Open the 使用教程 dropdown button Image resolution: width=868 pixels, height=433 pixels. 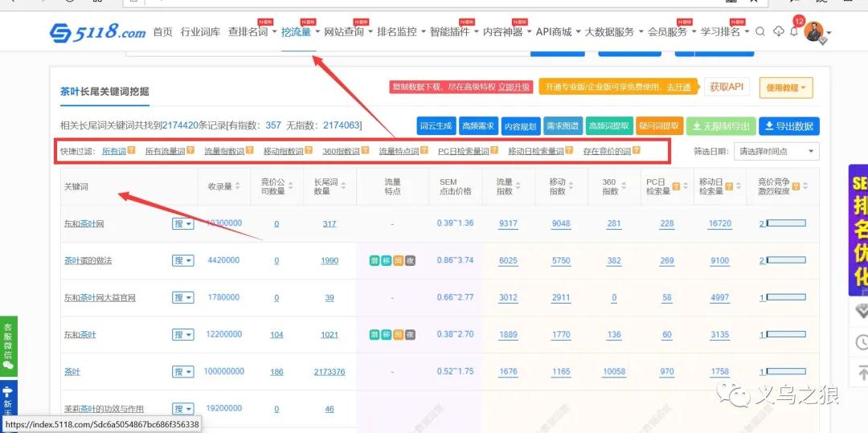(x=785, y=88)
